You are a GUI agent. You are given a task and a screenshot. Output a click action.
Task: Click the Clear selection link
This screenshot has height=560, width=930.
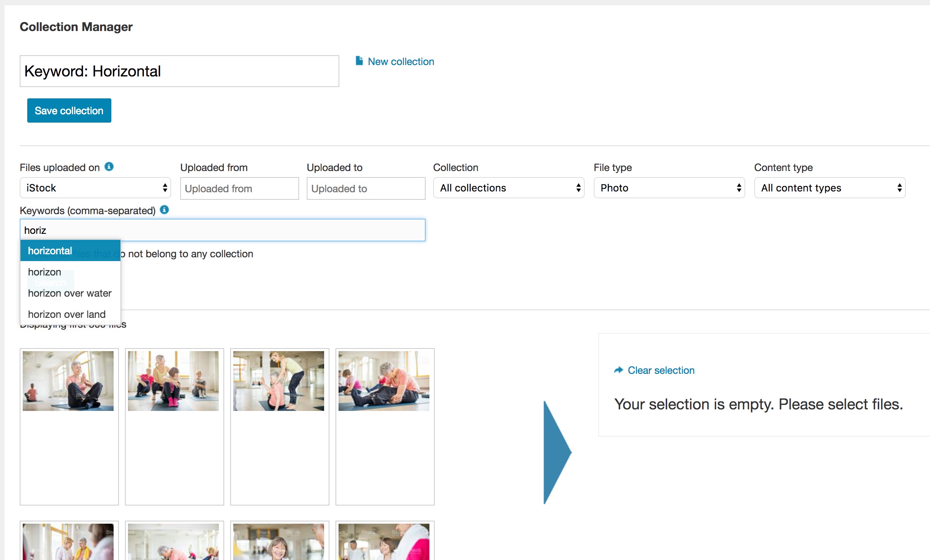(x=661, y=370)
